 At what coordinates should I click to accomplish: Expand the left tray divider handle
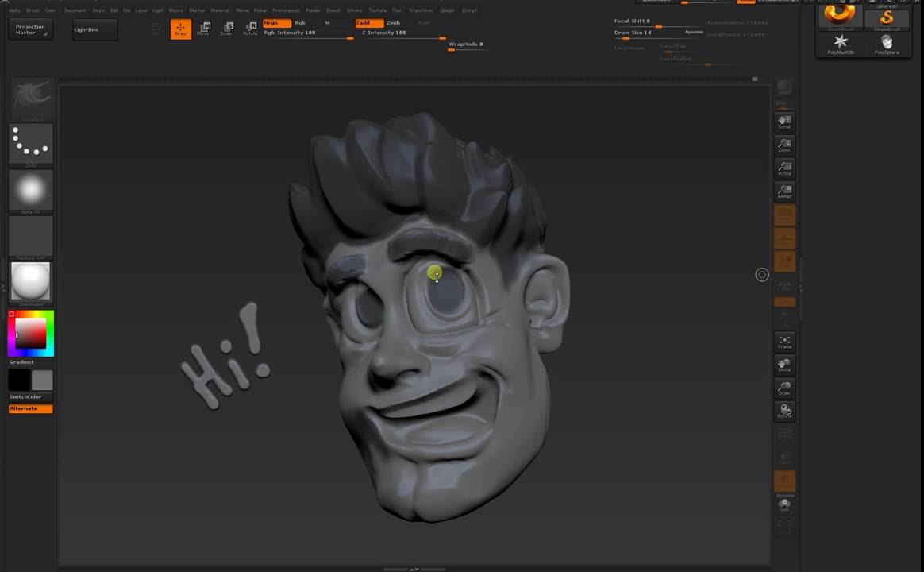click(3, 287)
